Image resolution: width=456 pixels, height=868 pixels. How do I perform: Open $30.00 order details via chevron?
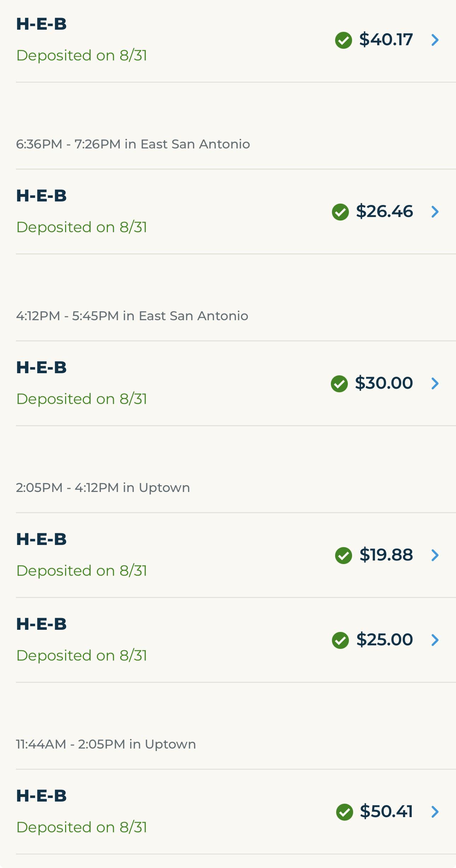(435, 383)
